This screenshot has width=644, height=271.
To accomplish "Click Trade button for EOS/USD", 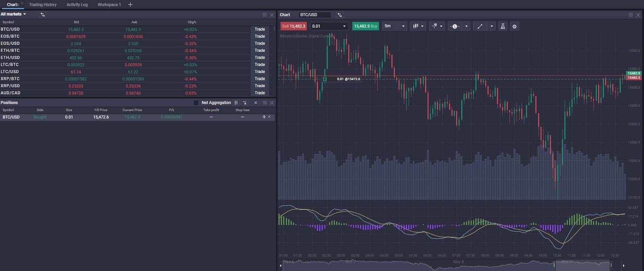I will (260, 43).
